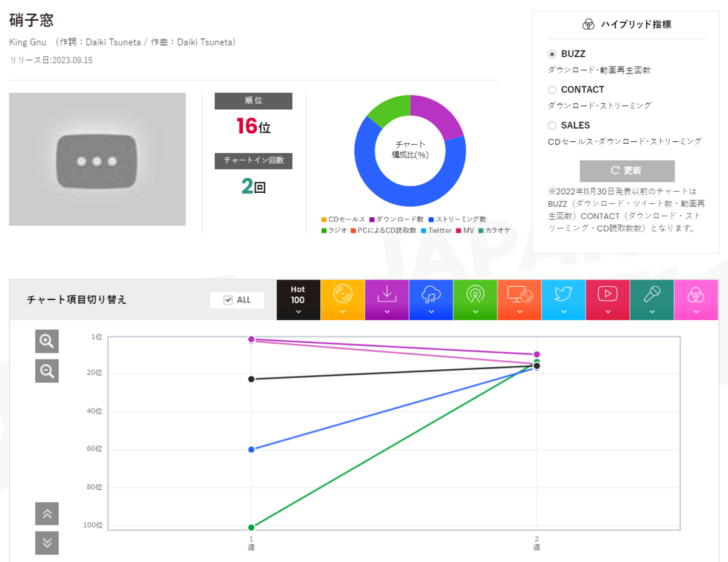Image resolution: width=728 pixels, height=562 pixels.
Task: Click the purple download segment in donut chart
Action: (439, 116)
